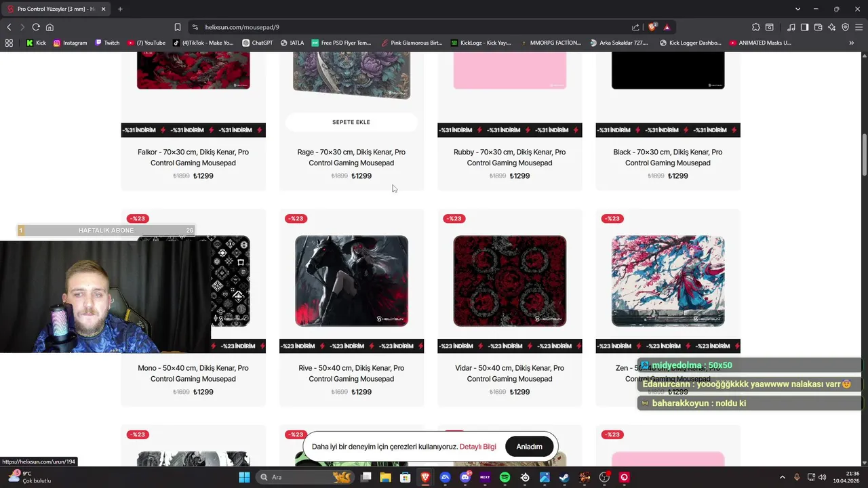
Task: Bookmark this page with the bookmark icon
Action: pyautogui.click(x=178, y=27)
